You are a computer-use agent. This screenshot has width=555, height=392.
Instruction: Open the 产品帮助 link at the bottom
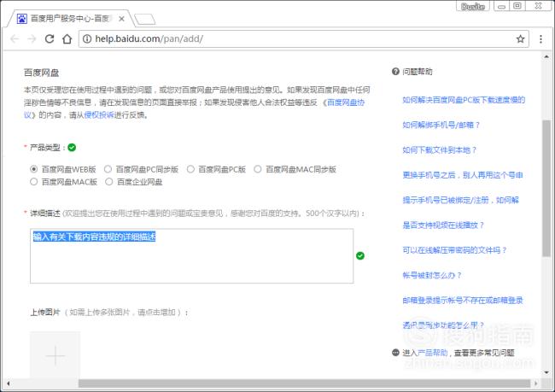(433, 353)
